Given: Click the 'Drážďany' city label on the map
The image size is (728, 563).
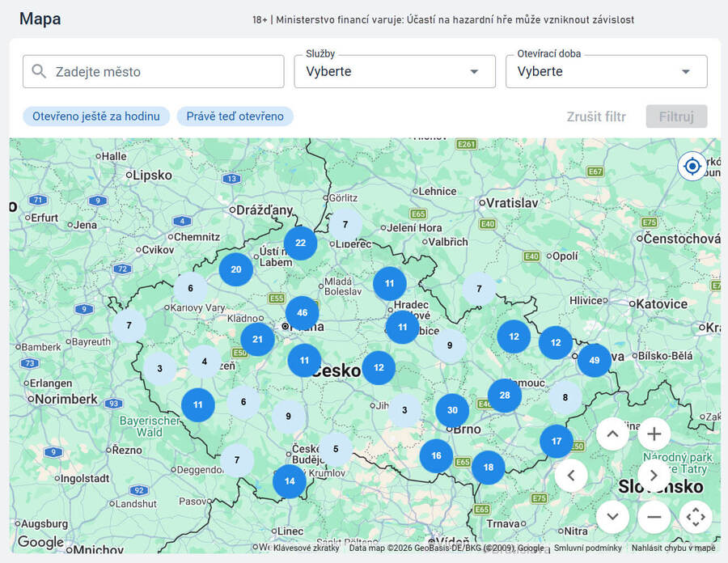Looking at the screenshot, I should click(x=265, y=210).
